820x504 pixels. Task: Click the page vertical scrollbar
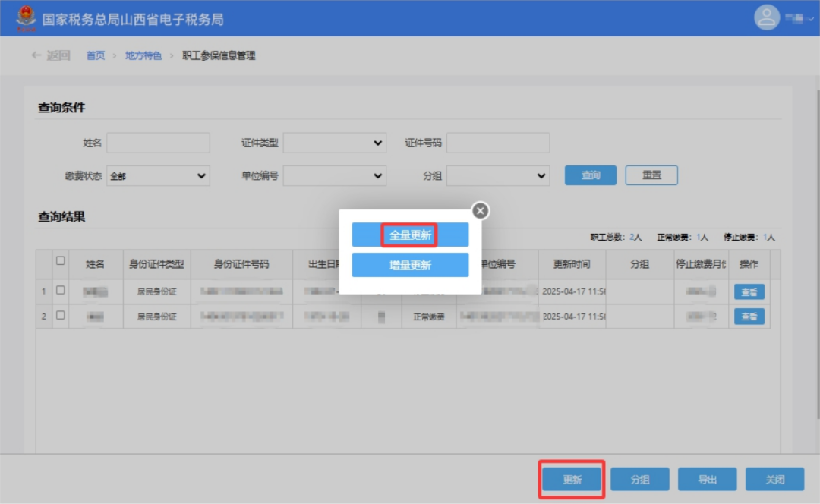point(818,254)
